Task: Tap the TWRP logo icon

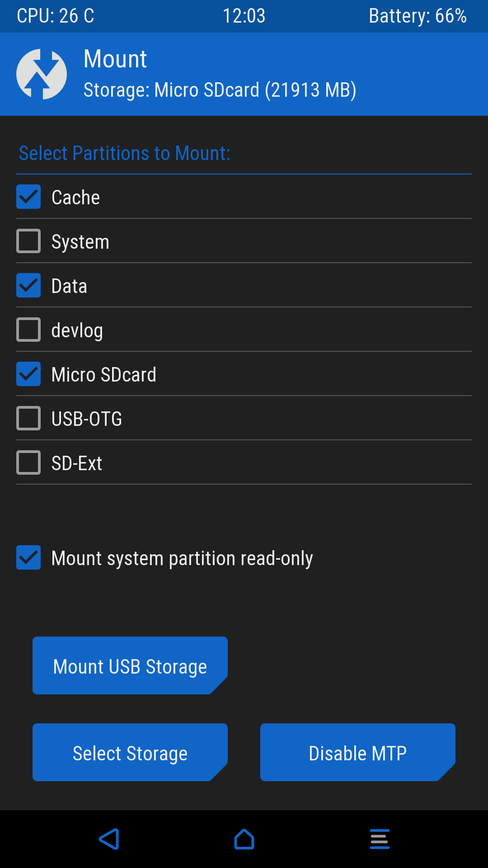Action: point(42,74)
